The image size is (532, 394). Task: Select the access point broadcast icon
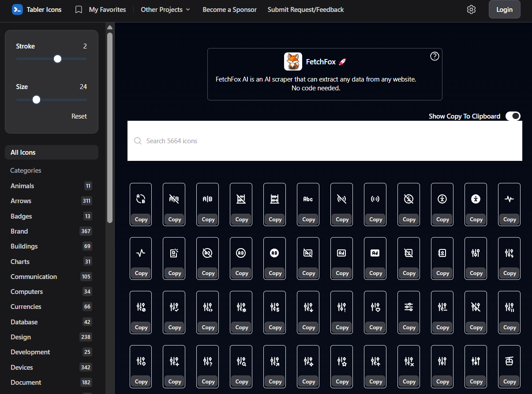[375, 199]
